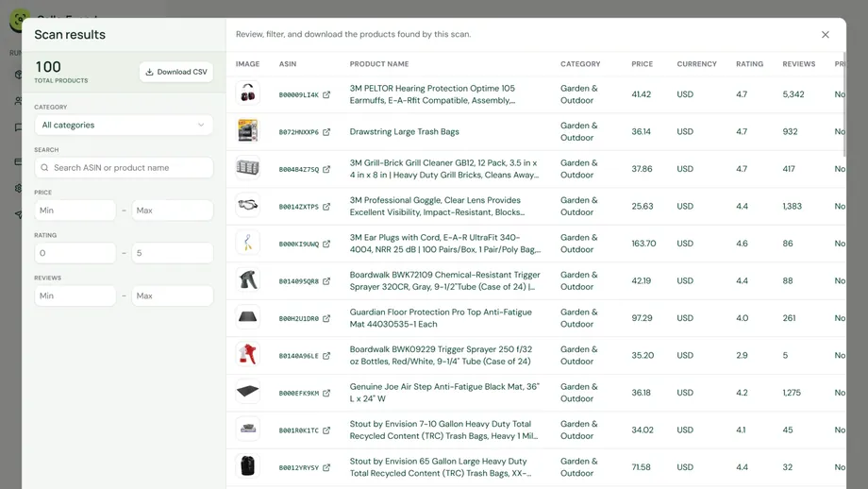Open external link for ASIN B0012YRYSY
The width and height of the screenshot is (868, 489).
[x=326, y=467]
